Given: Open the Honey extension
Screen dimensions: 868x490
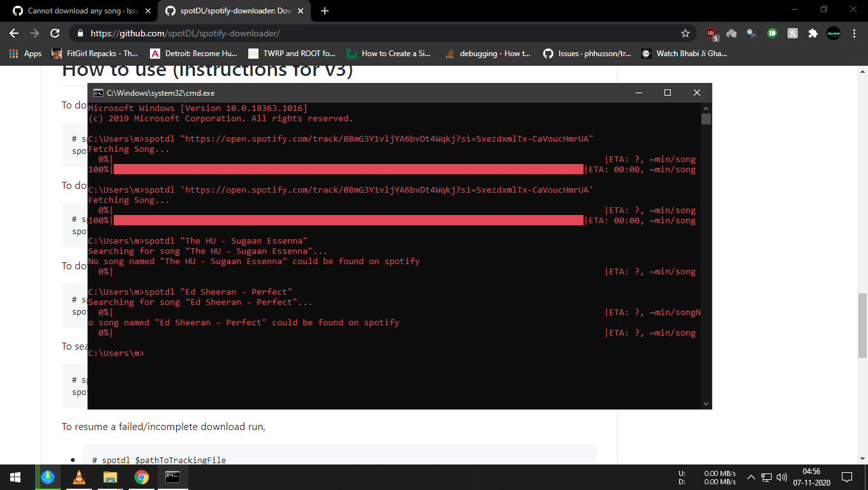Looking at the screenshot, I should pyautogui.click(x=792, y=33).
